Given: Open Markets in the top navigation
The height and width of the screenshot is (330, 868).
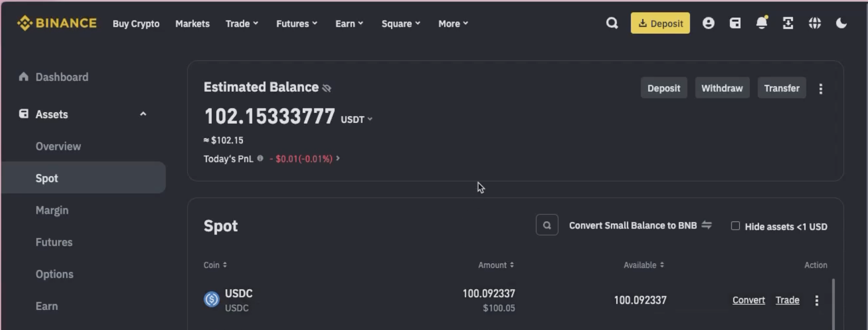Looking at the screenshot, I should pyautogui.click(x=192, y=23).
